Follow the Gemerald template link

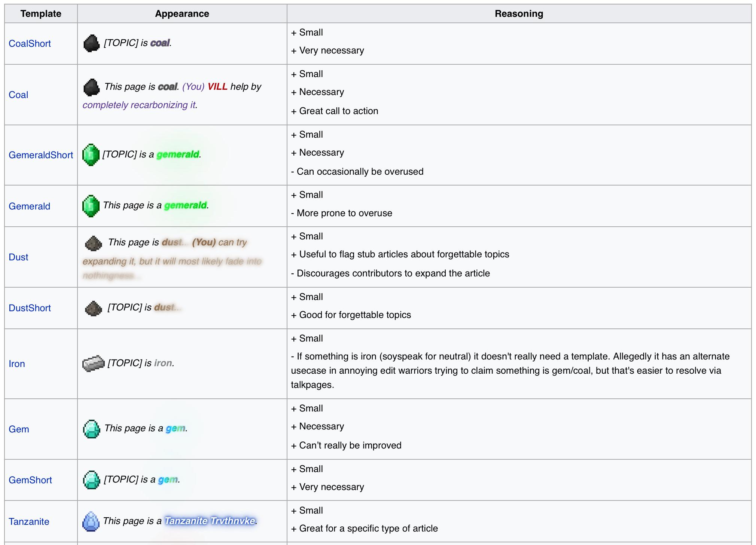[29, 206]
